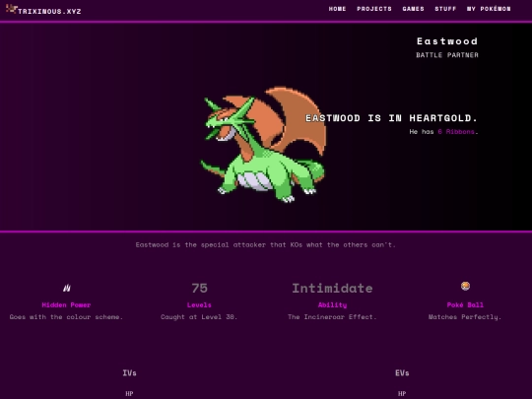The height and width of the screenshot is (399, 532).
Task: Click the Hidden Power label
Action: [x=67, y=305]
